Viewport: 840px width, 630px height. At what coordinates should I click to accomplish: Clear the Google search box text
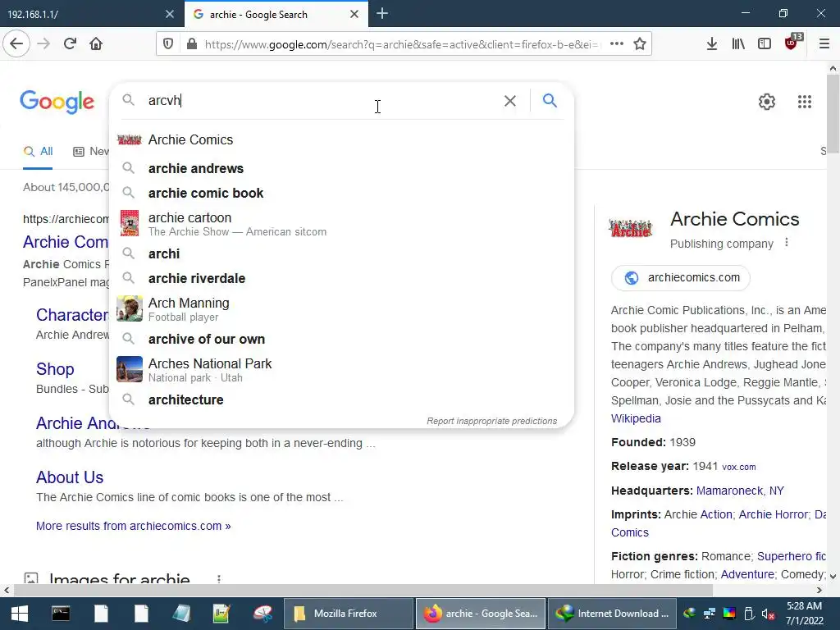coord(510,101)
